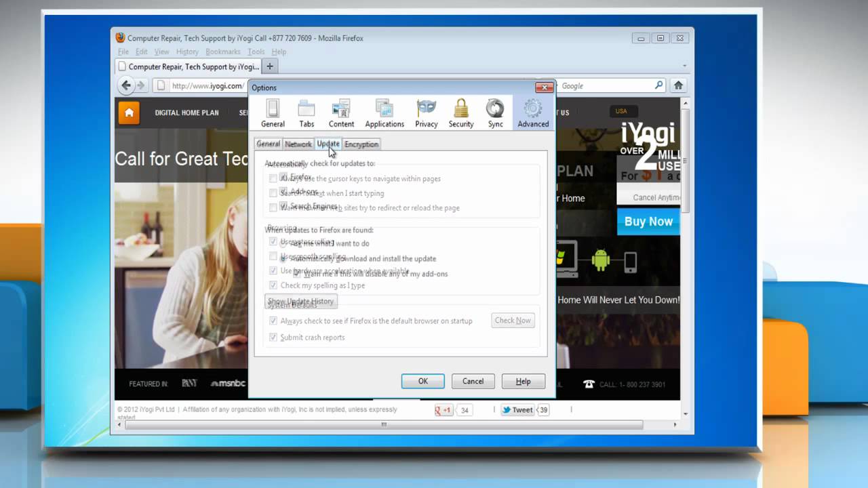Click the Firefox forward arrow button
The height and width of the screenshot is (488, 868).
pyautogui.click(x=141, y=85)
